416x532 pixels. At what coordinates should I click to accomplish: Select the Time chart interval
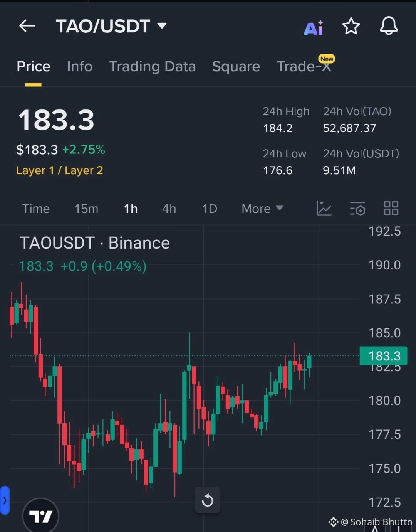[x=36, y=209]
